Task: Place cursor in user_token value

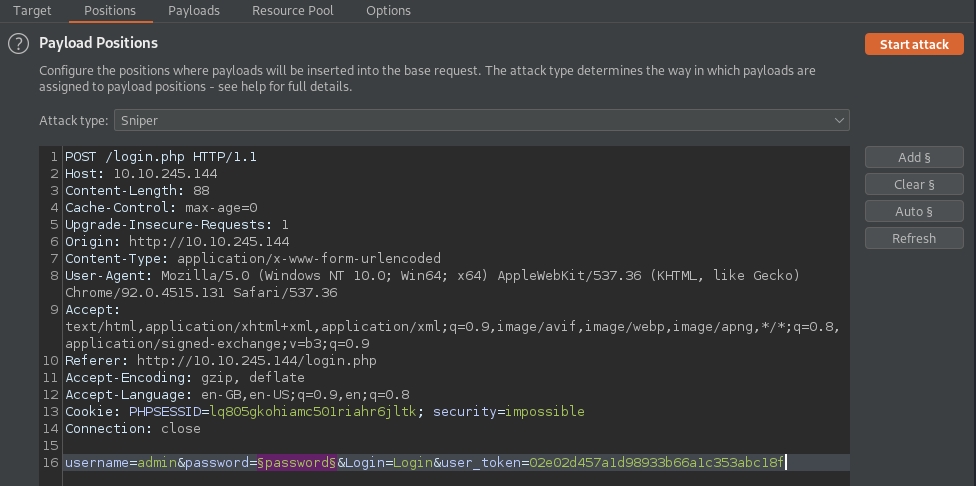Action: 657,463
